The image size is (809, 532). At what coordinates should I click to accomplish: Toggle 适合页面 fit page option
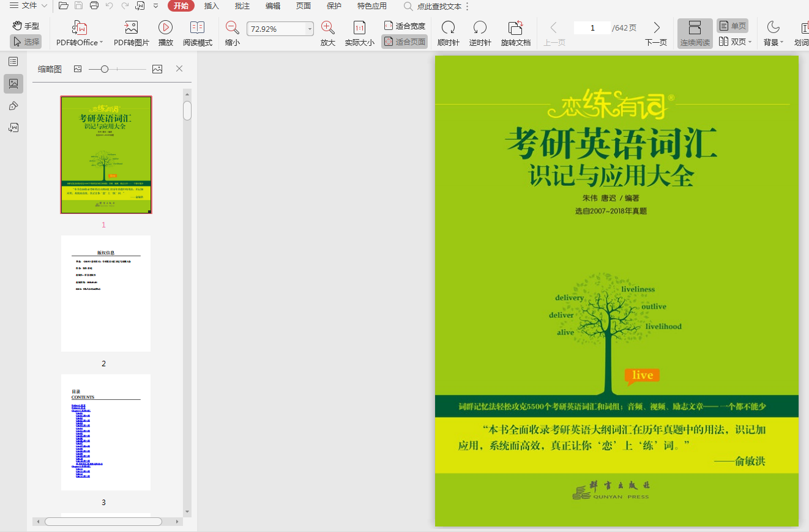coord(404,42)
